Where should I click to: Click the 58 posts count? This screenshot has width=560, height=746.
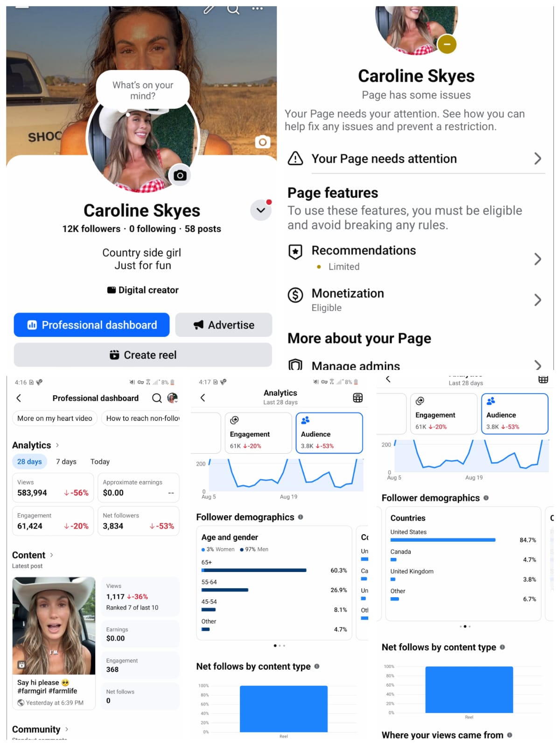click(203, 229)
